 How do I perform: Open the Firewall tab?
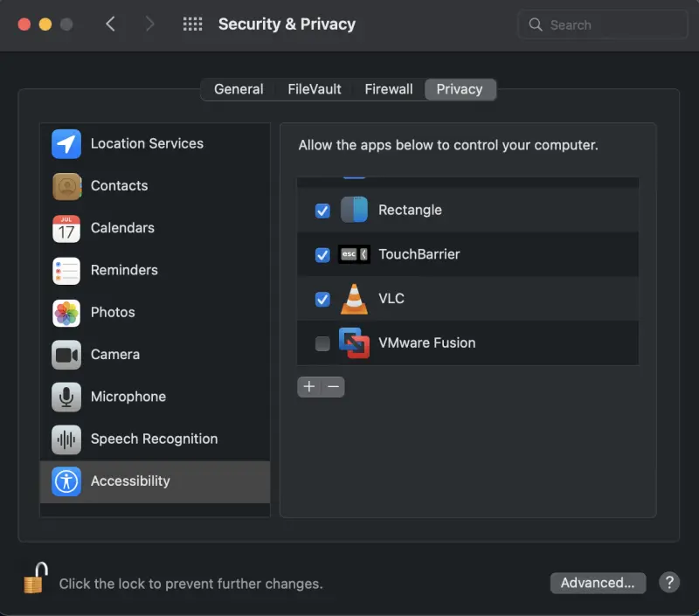click(x=388, y=88)
